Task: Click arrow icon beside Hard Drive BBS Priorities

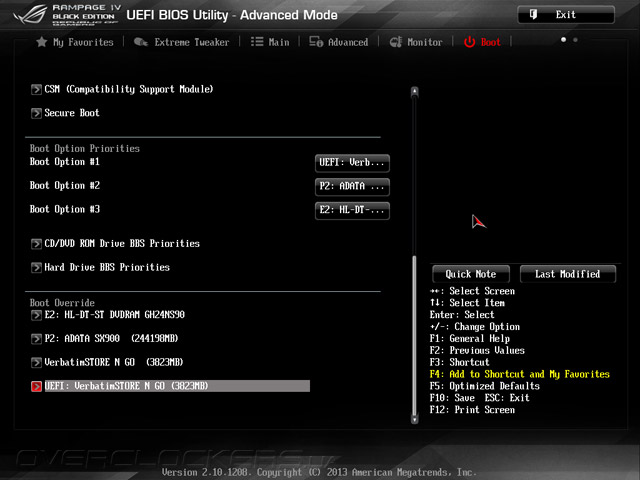Action: pyautogui.click(x=36, y=267)
